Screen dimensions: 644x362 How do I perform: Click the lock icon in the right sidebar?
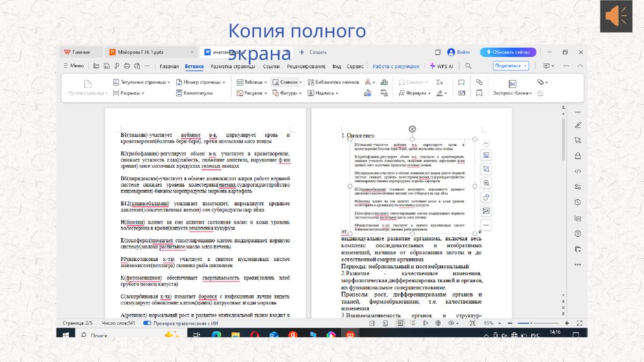point(578,155)
